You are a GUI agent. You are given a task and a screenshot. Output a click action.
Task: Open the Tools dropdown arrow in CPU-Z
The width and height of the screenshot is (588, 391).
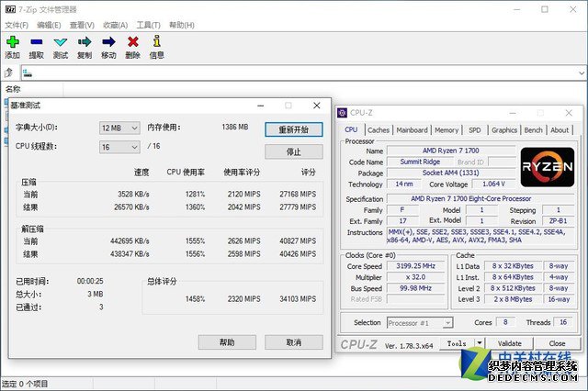tap(480, 342)
